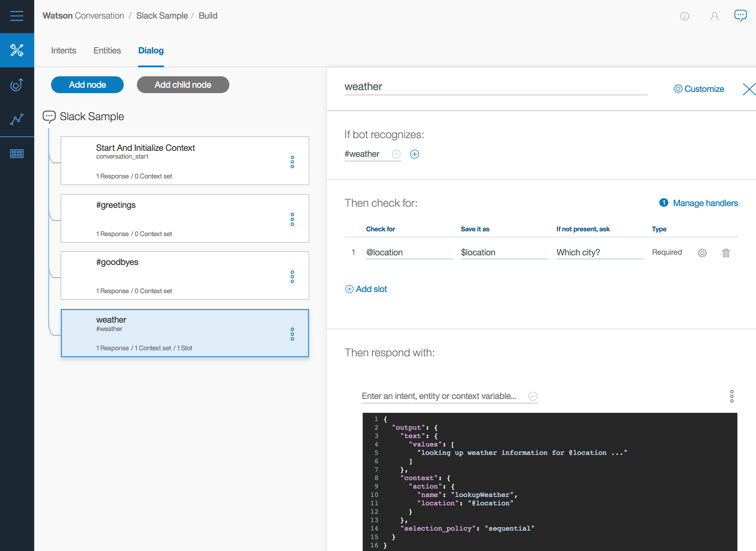Open the Improve sidebar icon

17,85
